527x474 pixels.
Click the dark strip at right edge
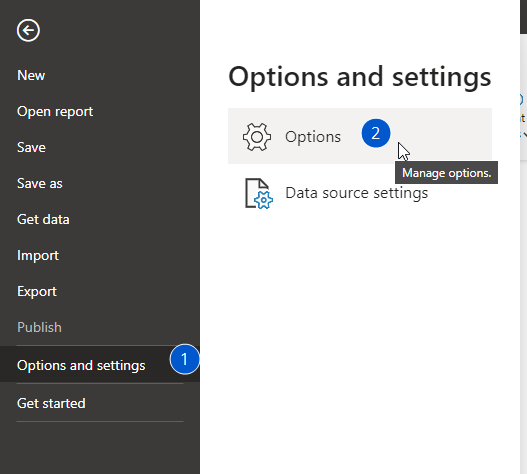tap(523, 17)
